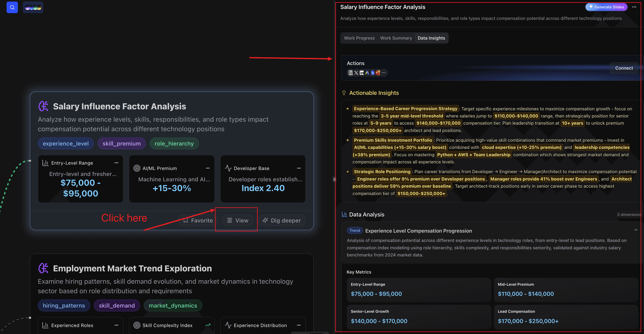Export insights as a Google Doc
This screenshot has width=644, height=334.
pyautogui.click(x=373, y=73)
